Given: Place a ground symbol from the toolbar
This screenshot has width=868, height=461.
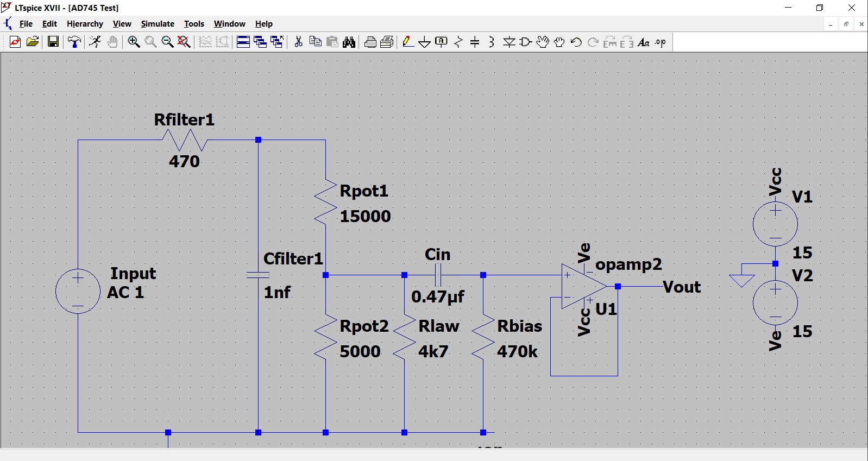Looking at the screenshot, I should (425, 42).
